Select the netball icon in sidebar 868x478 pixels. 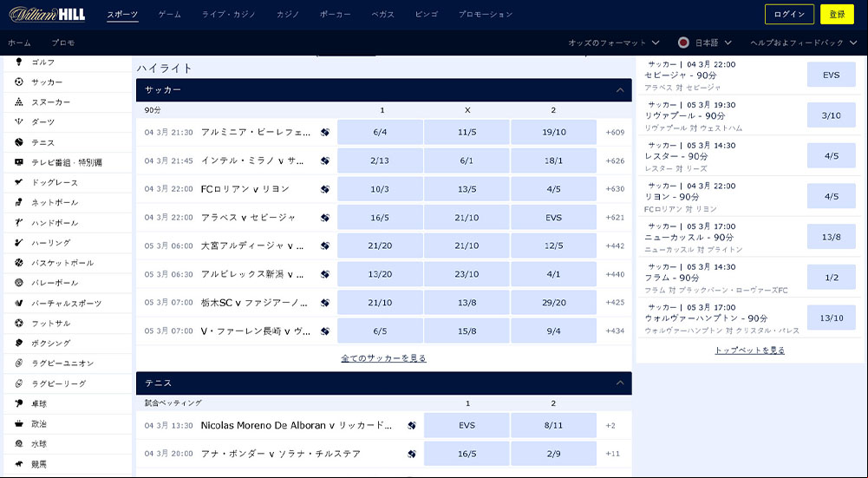(x=19, y=202)
